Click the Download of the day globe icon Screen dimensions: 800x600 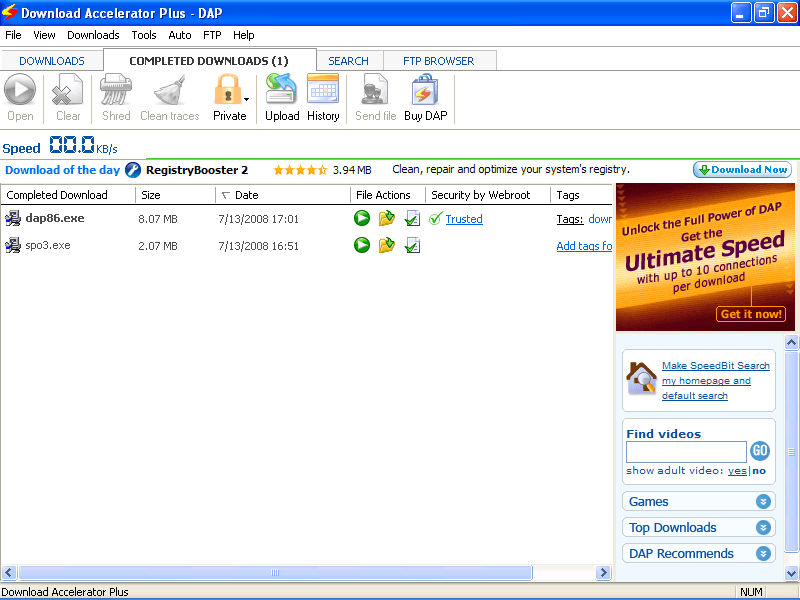click(x=132, y=169)
